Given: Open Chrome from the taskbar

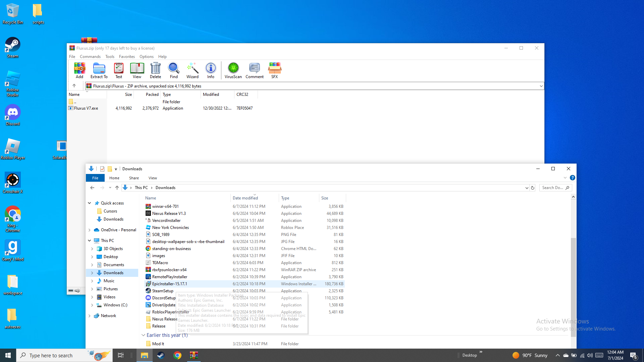Looking at the screenshot, I should (177, 355).
